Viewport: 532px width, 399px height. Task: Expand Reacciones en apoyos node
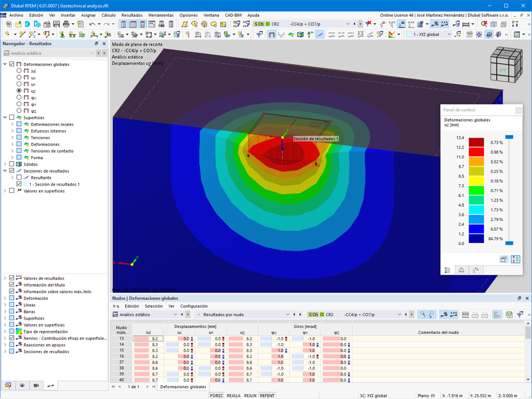pyautogui.click(x=5, y=345)
